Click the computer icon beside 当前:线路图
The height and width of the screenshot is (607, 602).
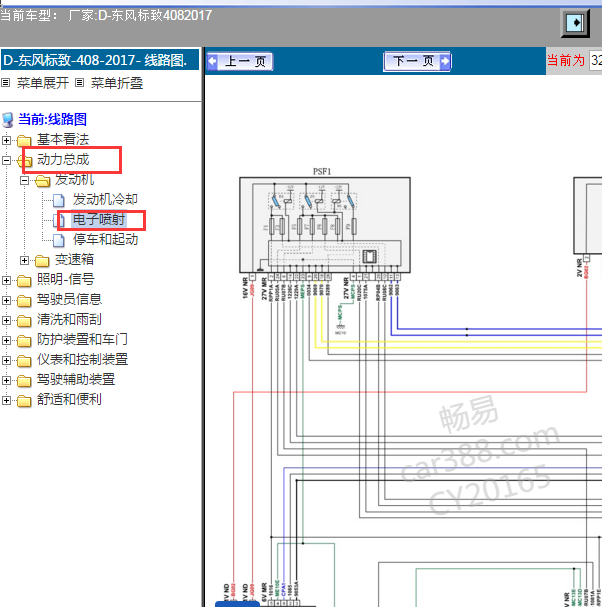[x=8, y=120]
